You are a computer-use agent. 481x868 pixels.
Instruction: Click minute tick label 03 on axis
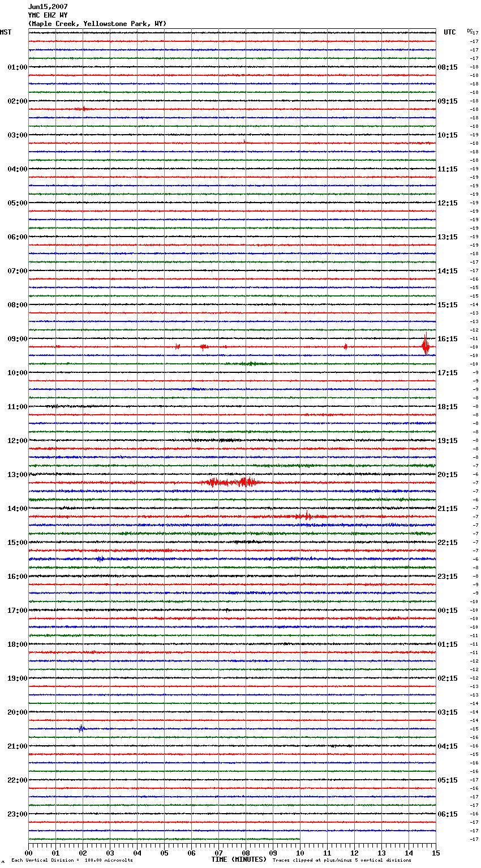click(x=110, y=853)
